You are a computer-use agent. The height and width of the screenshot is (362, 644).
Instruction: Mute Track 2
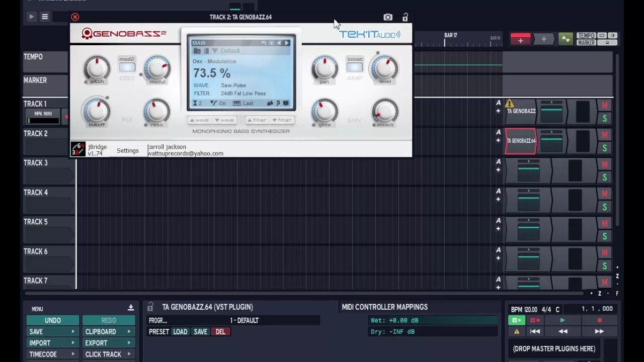[604, 135]
